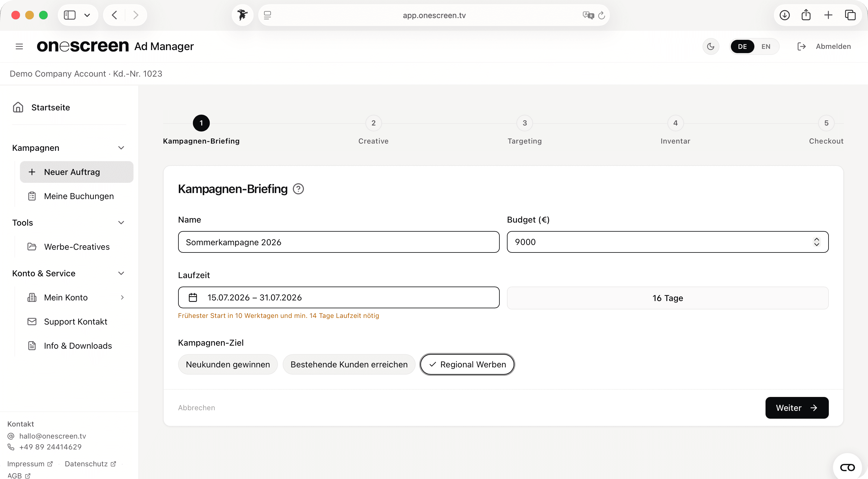Image resolution: width=868 pixels, height=479 pixels.
Task: Click the reader view icon in address bar
Action: coord(267,15)
